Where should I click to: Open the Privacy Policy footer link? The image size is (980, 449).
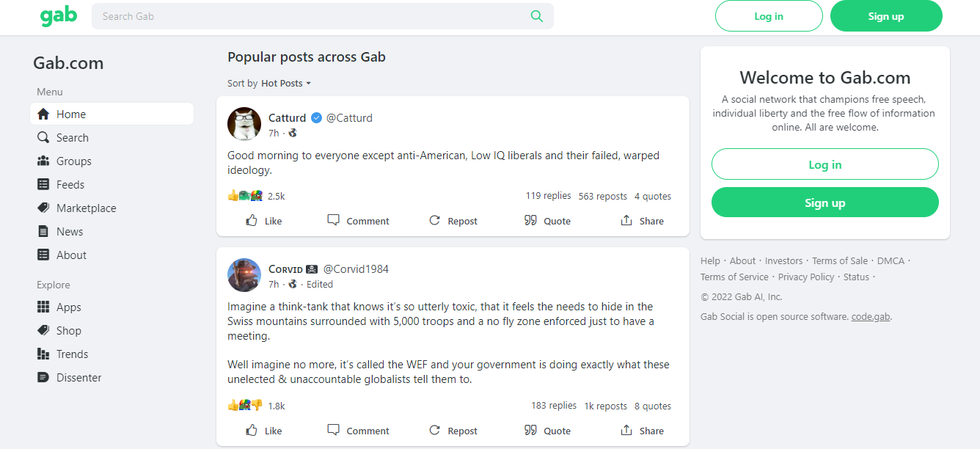(x=806, y=277)
